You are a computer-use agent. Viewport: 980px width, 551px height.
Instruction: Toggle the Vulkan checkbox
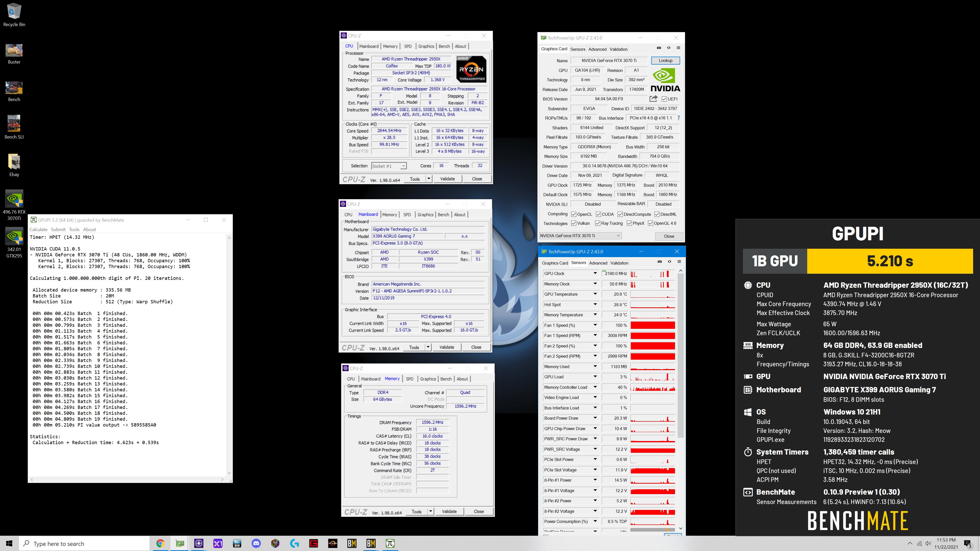[x=574, y=223]
